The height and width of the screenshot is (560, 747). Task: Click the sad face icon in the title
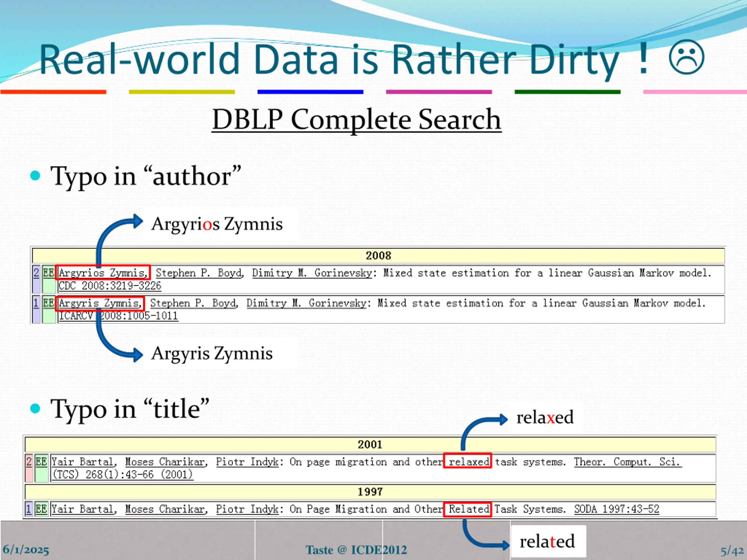tap(686, 57)
